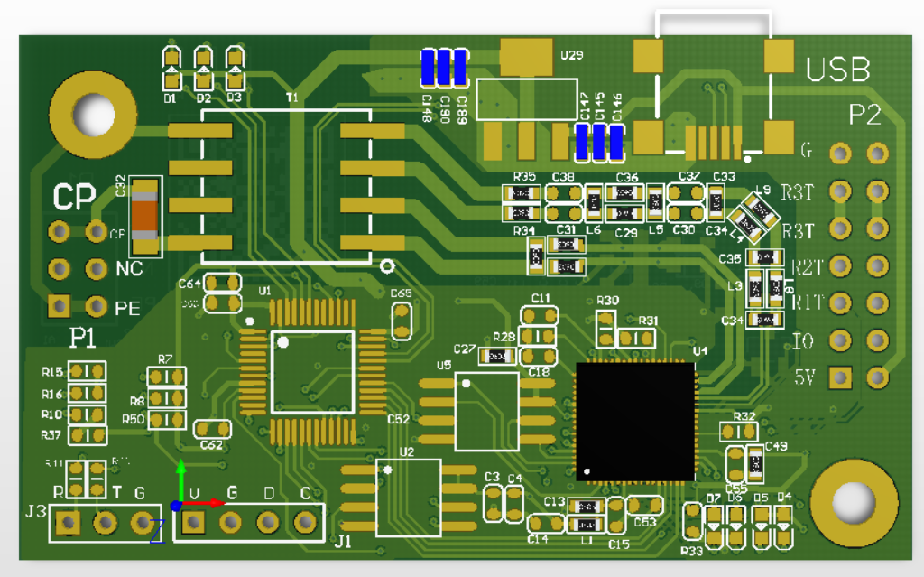Select the C65 capacitor footprint
This screenshot has height=577, width=924.
402,321
